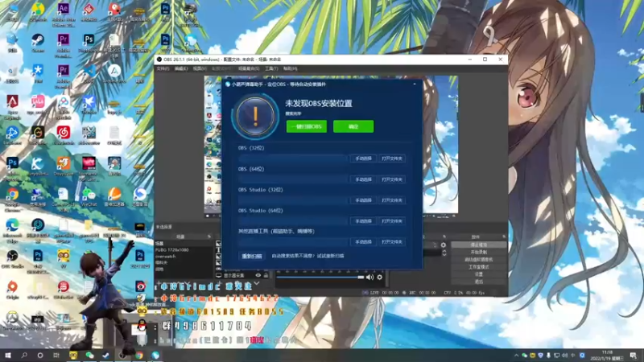Open the 编辑 menu in OBS
This screenshot has width=644, height=362.
pyautogui.click(x=181, y=68)
